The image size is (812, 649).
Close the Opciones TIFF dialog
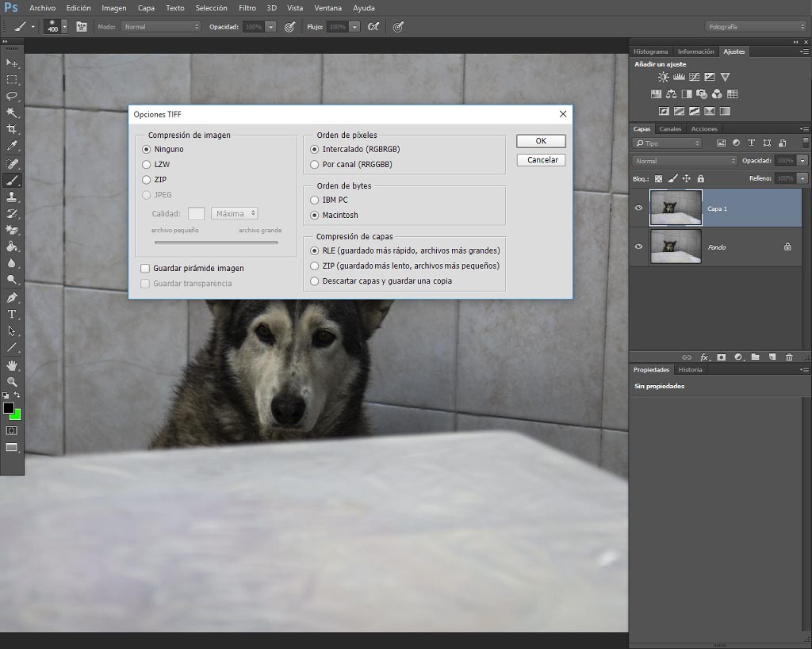[x=563, y=114]
